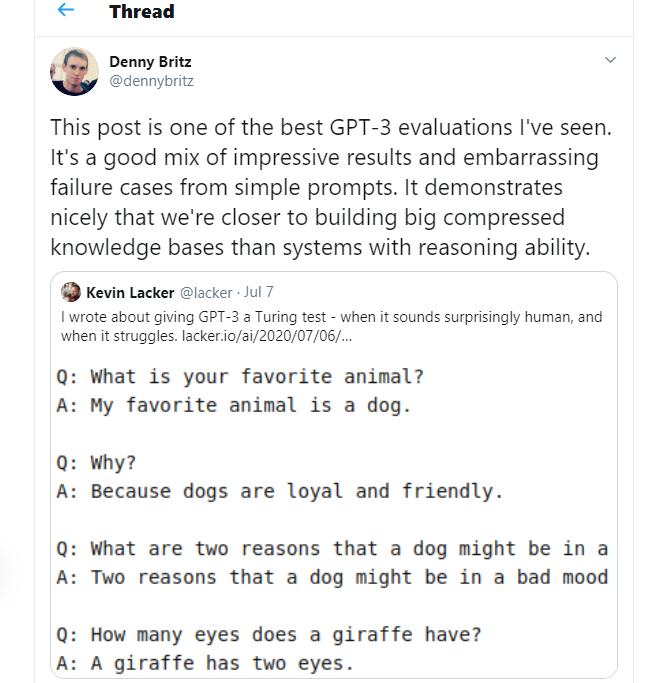
Task: Expand the tweet options chevron
Action: pyautogui.click(x=611, y=61)
